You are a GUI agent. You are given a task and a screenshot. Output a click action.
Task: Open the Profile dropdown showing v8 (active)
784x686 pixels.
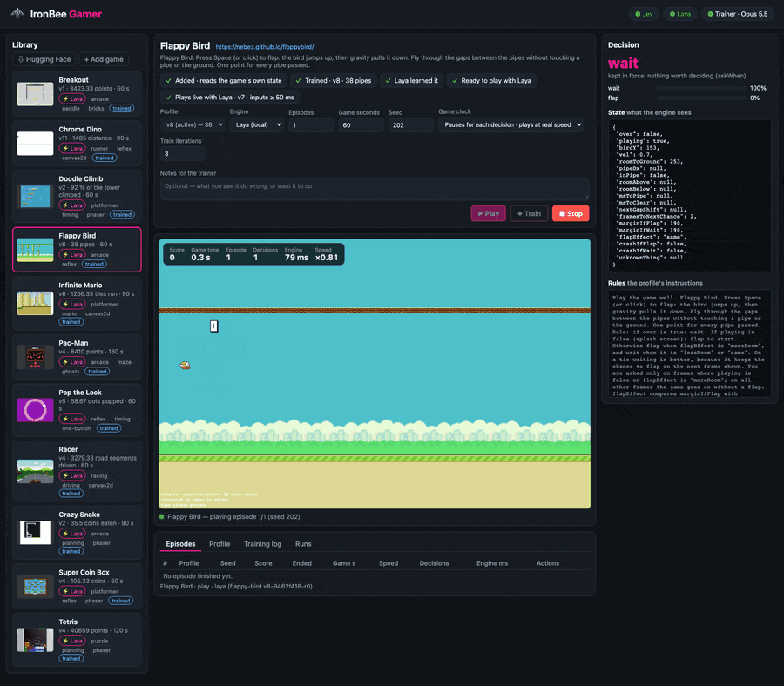pos(193,124)
